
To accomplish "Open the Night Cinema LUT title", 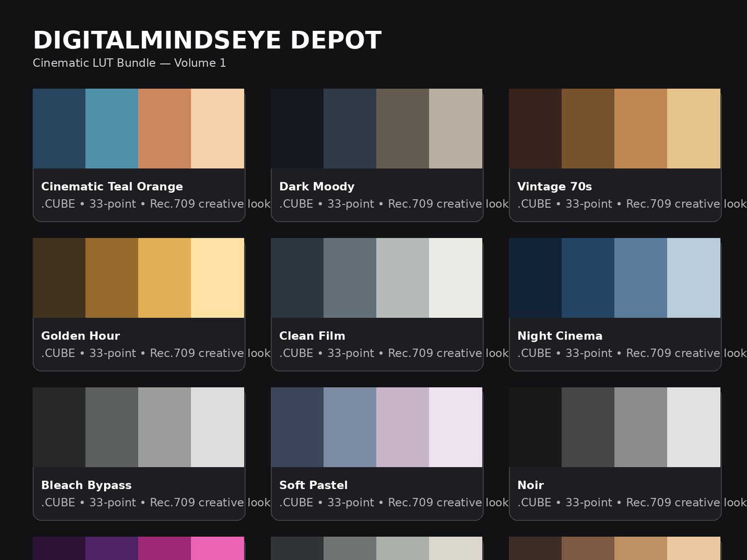I will point(560,336).
